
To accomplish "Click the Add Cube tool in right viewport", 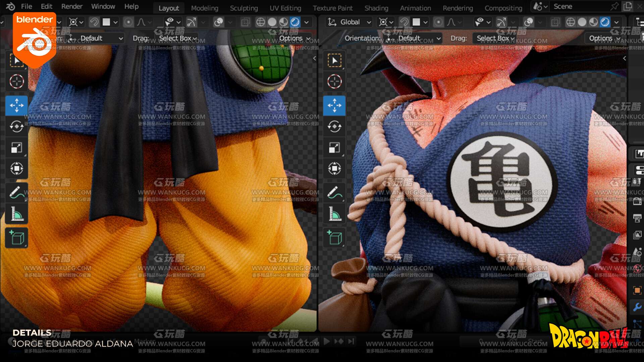I will click(334, 238).
